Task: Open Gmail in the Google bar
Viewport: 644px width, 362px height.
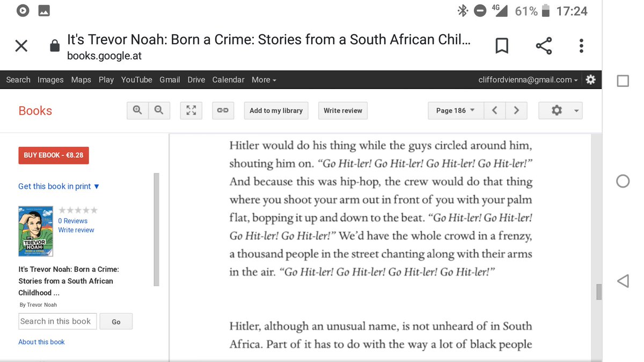Action: pos(170,79)
